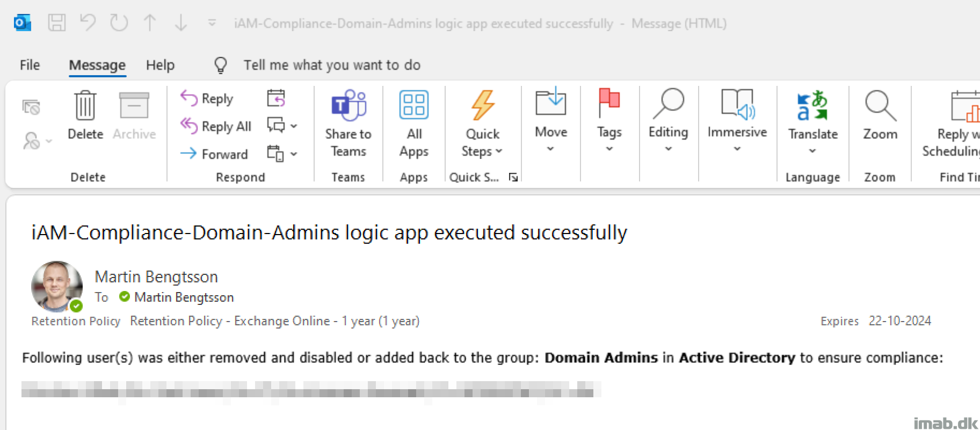Open the Quick Steps dropdown

[482, 123]
